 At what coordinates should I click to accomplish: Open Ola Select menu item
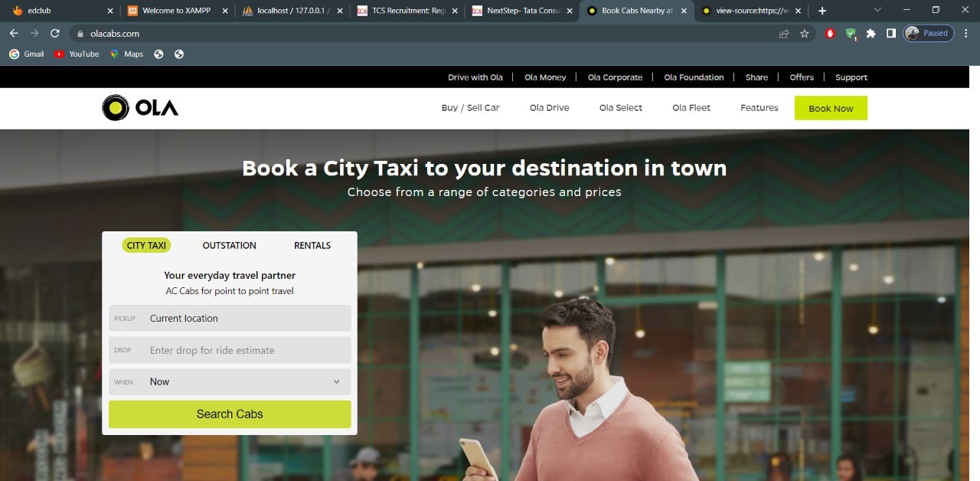point(621,108)
